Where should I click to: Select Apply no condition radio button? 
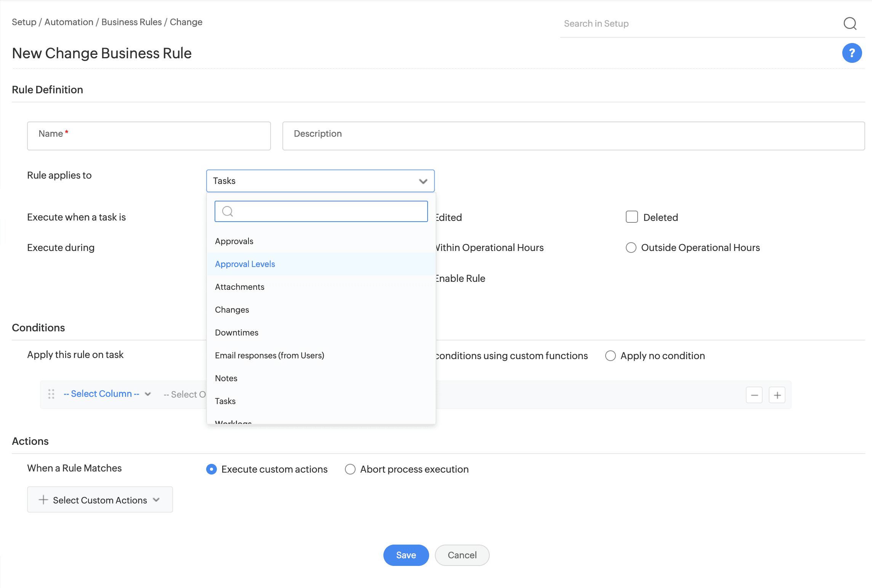(x=610, y=356)
